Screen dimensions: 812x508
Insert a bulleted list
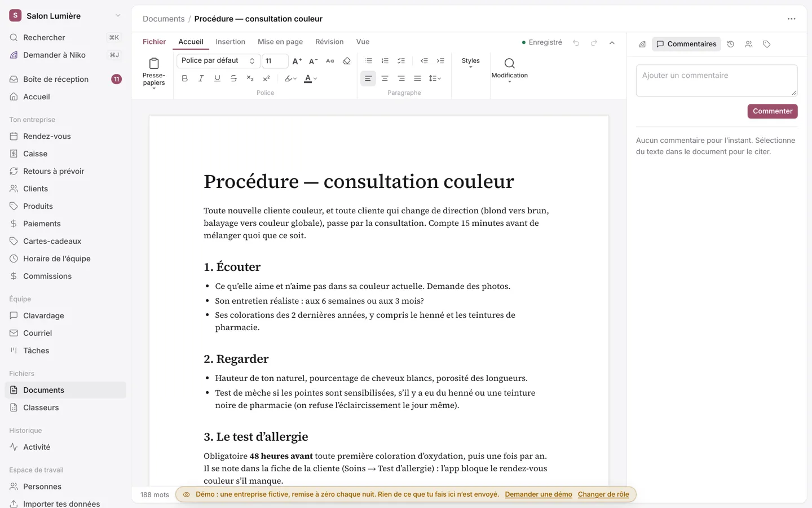pyautogui.click(x=368, y=61)
